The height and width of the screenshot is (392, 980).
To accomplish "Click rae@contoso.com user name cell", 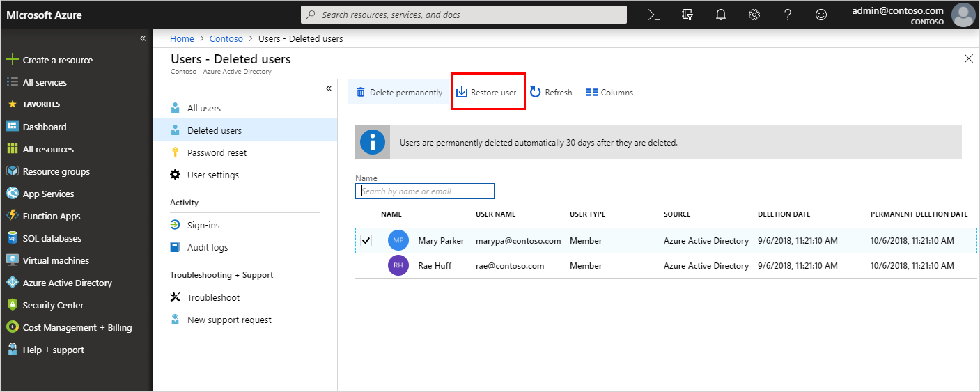I will (x=510, y=266).
